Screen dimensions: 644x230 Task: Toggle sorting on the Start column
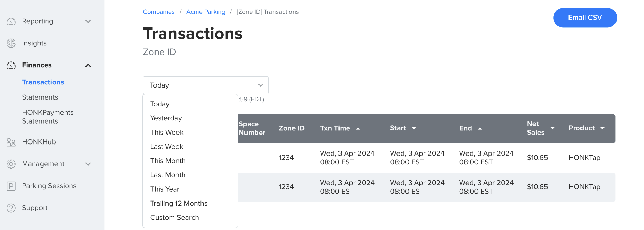pos(414,128)
